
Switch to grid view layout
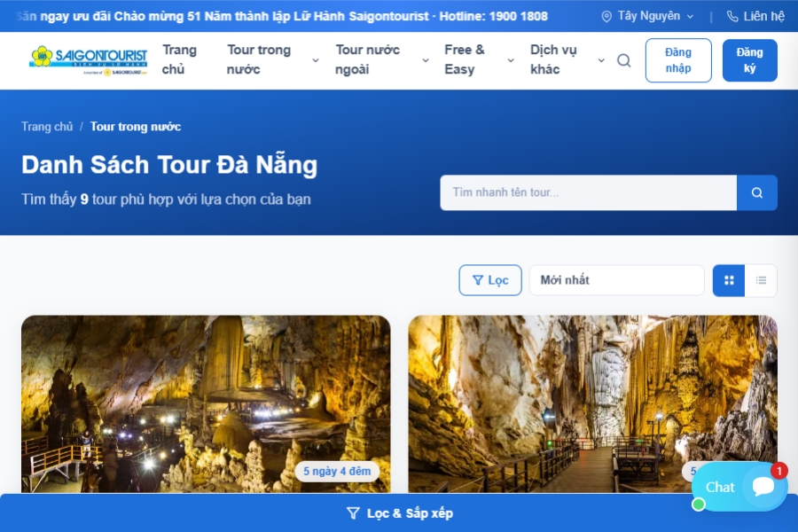[729, 280]
